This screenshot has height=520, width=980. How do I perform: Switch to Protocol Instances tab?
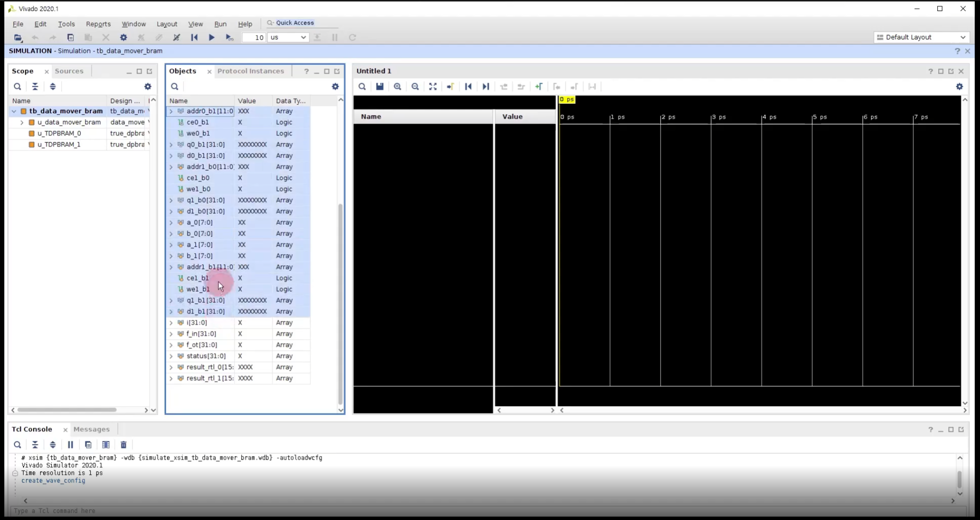tap(251, 71)
